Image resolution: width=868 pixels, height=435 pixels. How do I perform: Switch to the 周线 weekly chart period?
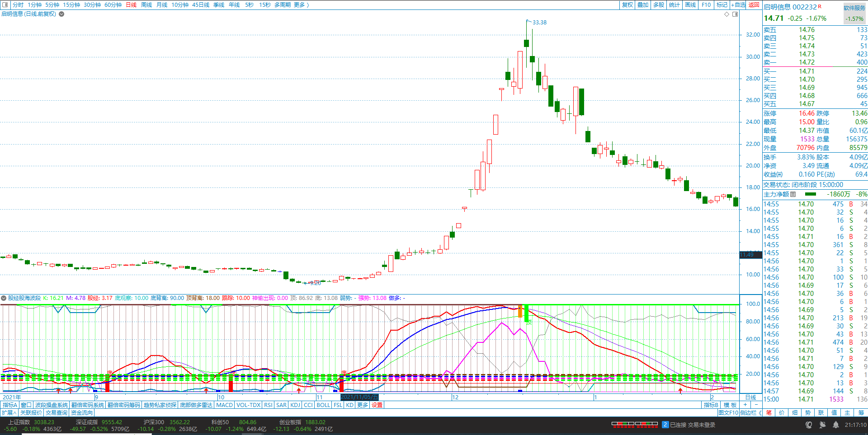146,5
